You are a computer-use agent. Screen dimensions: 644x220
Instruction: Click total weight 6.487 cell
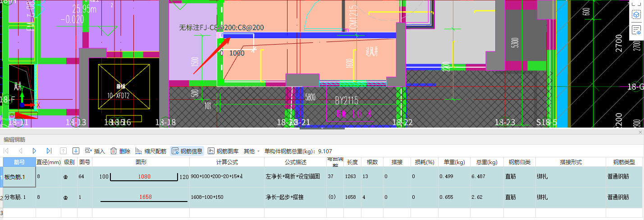[x=486, y=177]
